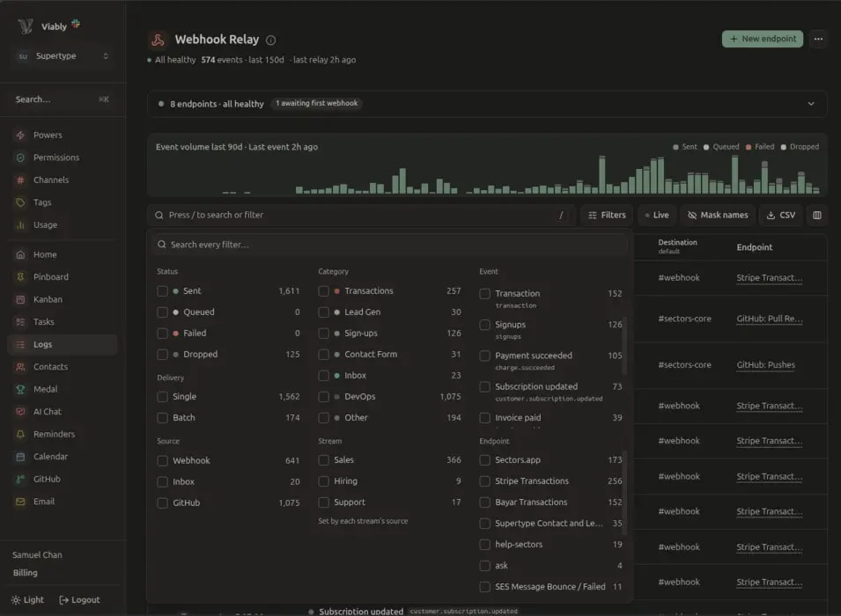
Task: Click the GitHub branch icon
Action: coord(20,480)
